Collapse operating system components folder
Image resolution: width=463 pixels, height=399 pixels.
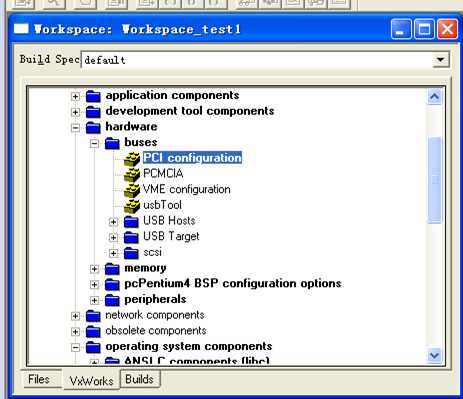coord(75,348)
